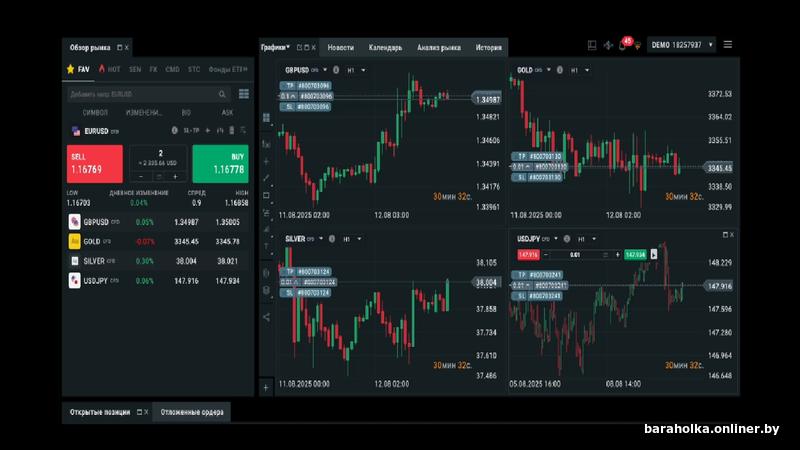This screenshot has height=450, width=800.
Task: Click USDJPY chart green buy 147.934 button
Action: [635, 255]
